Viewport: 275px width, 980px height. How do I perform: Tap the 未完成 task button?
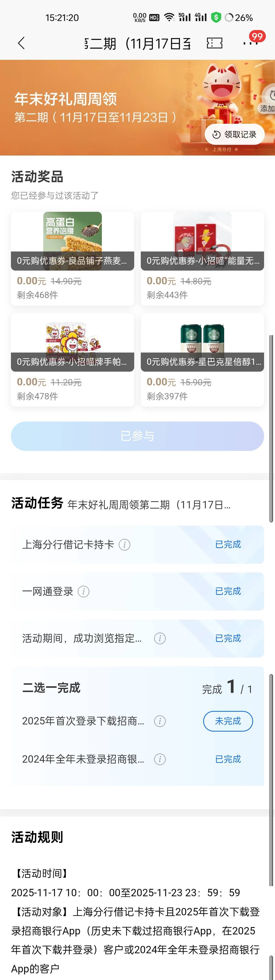pyautogui.click(x=228, y=721)
